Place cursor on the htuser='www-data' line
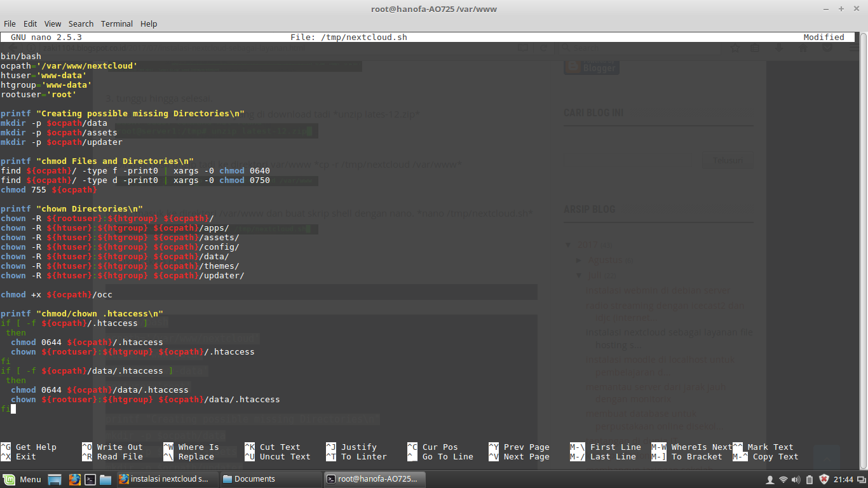Screen dimensions: 868x488 (44, 75)
